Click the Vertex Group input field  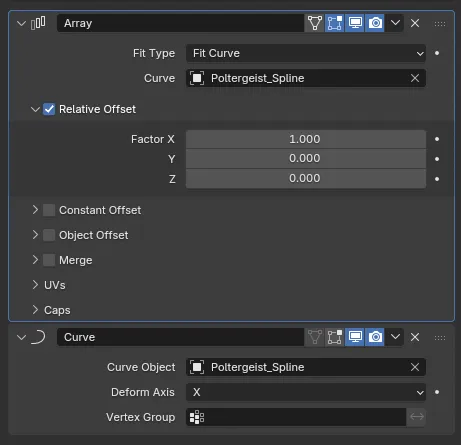296,417
